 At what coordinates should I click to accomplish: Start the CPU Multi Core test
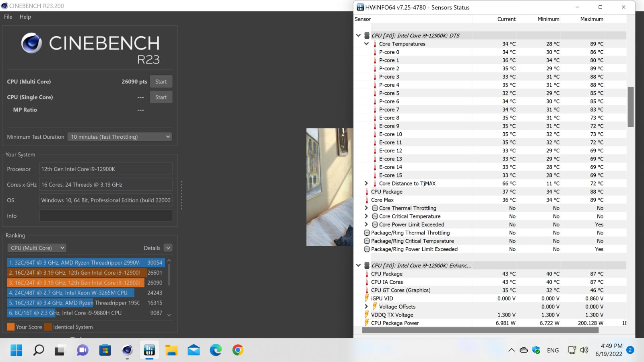(161, 82)
